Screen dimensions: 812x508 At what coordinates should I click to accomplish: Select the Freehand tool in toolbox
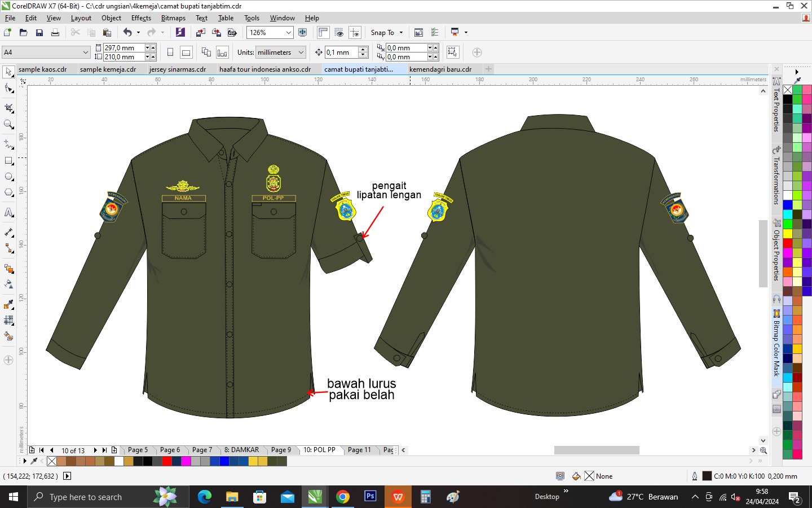click(x=8, y=144)
